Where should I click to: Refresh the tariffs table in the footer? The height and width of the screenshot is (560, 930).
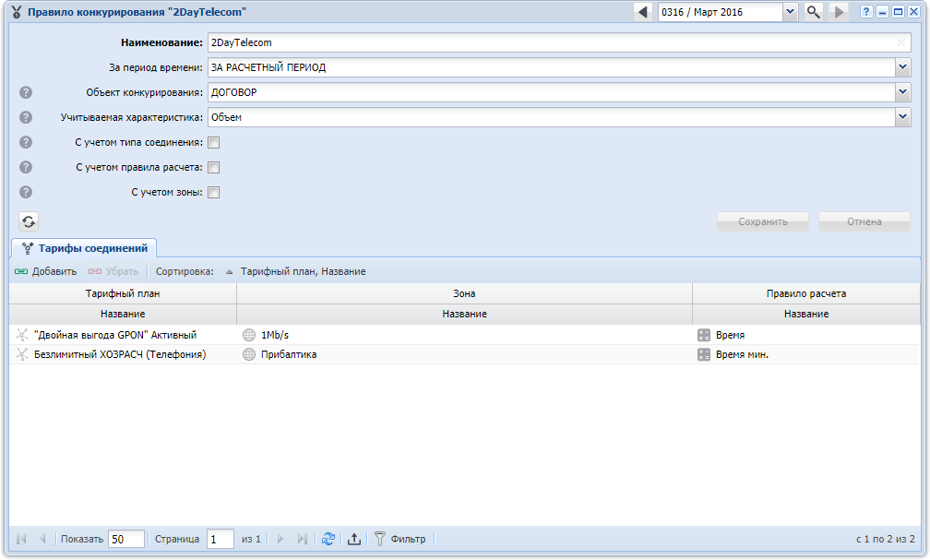328,539
